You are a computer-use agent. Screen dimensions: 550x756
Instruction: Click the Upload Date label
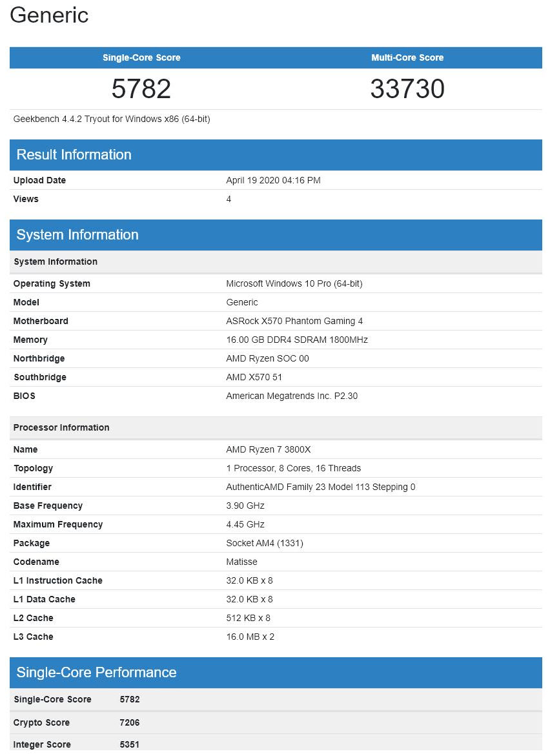click(39, 180)
